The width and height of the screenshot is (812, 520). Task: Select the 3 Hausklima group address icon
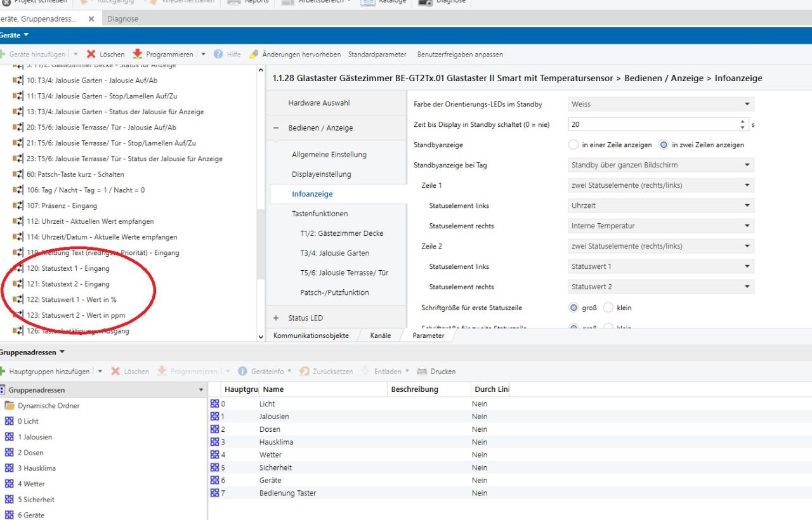click(9, 468)
